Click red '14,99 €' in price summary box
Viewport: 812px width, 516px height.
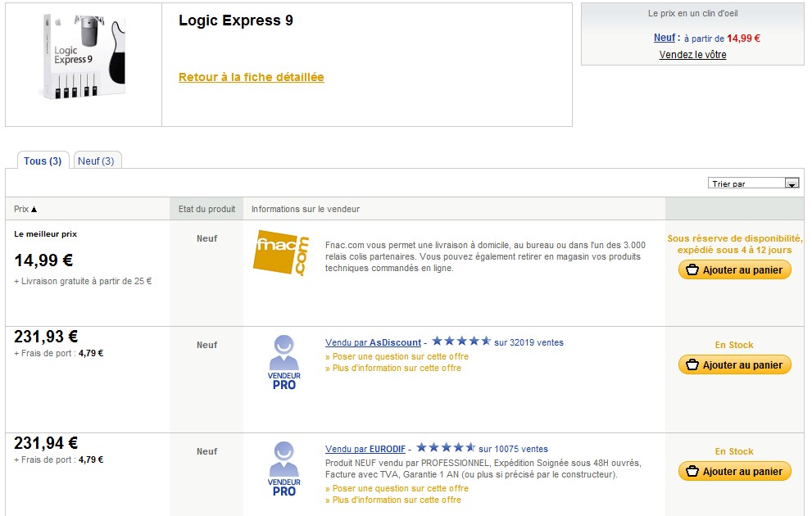(x=743, y=38)
